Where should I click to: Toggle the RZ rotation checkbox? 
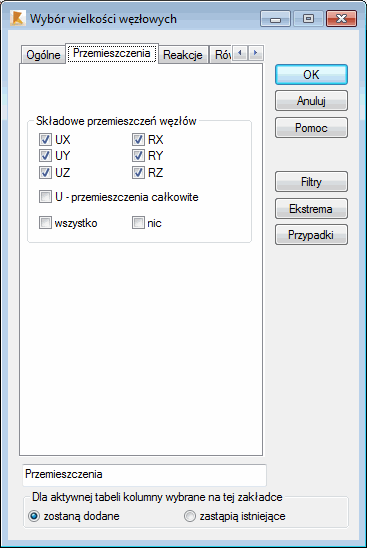(138, 172)
